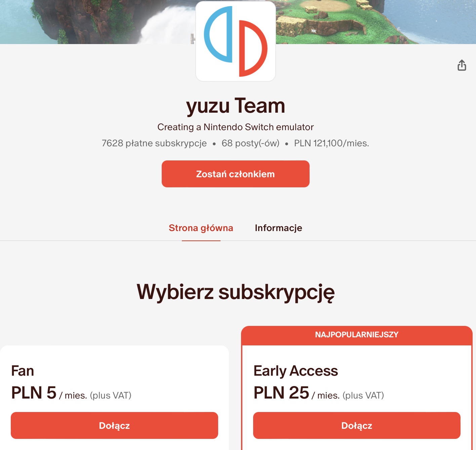Click the 7628 płatne subskrypcje stat
The image size is (476, 450).
(x=154, y=143)
